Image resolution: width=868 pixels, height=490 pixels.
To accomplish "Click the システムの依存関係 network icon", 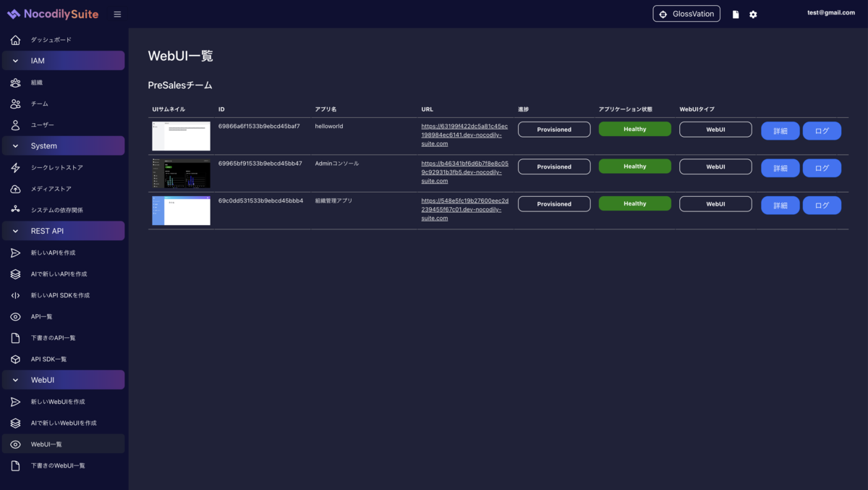I will click(x=15, y=210).
